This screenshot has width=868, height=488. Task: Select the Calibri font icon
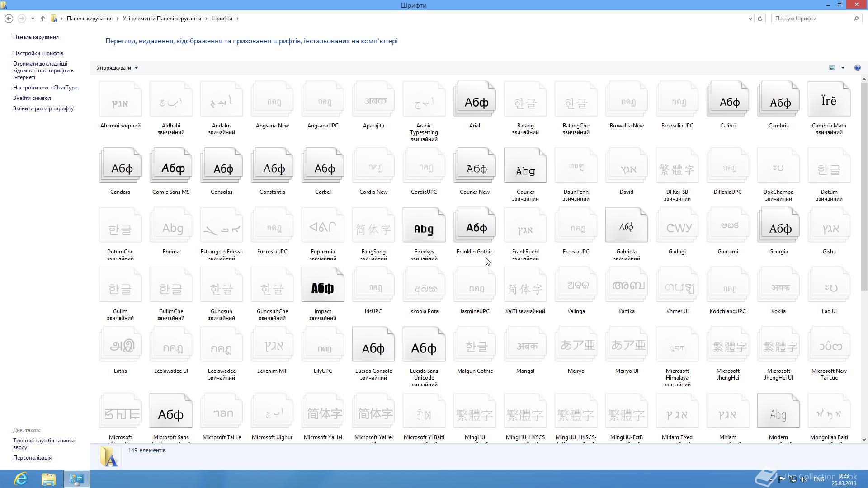pyautogui.click(x=728, y=99)
